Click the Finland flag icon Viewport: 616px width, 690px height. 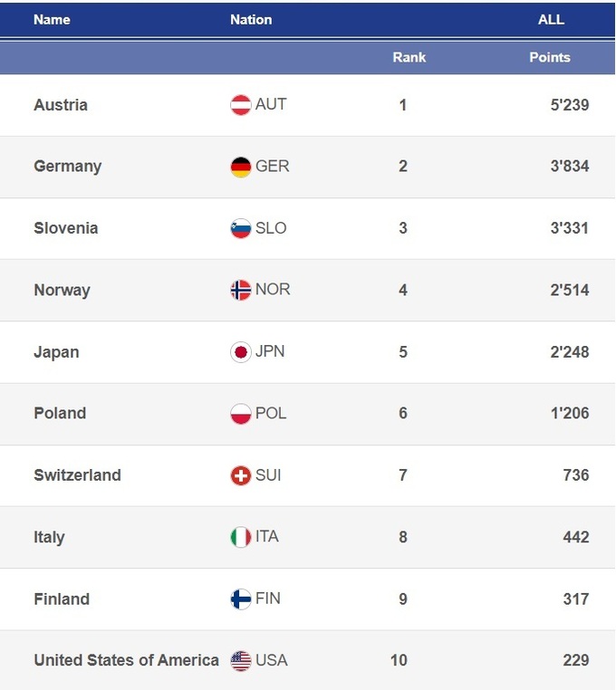(240, 599)
